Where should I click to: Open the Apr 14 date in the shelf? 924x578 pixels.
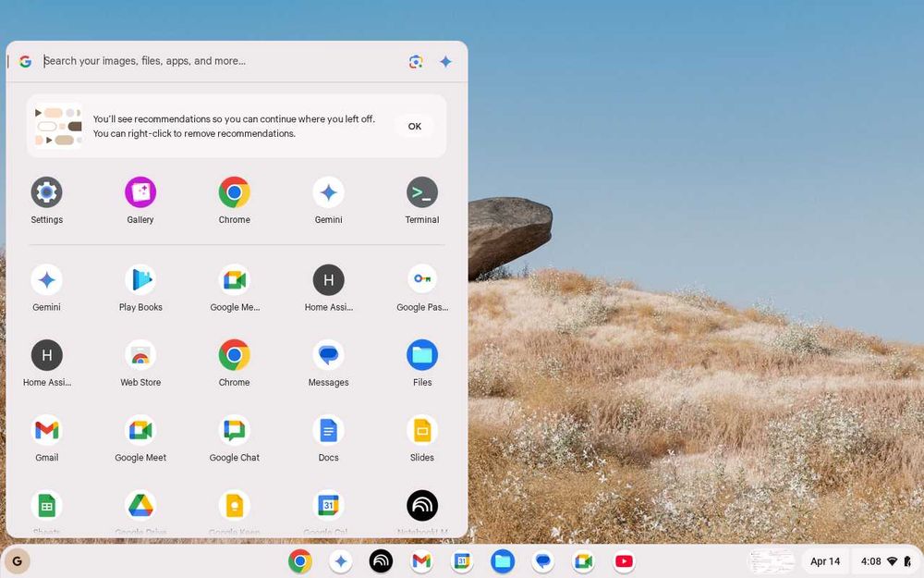tap(825, 561)
